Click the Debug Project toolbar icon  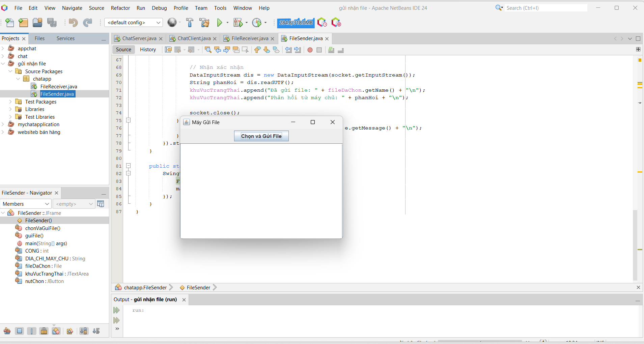click(238, 23)
